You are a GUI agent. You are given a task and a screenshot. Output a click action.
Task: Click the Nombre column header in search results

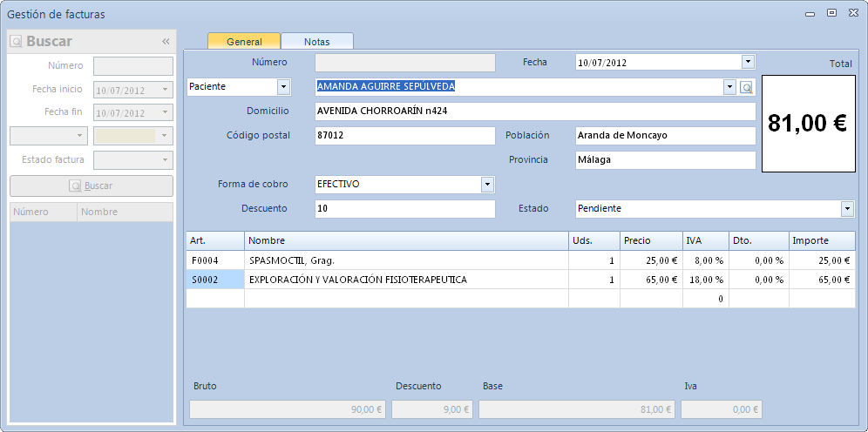point(125,212)
